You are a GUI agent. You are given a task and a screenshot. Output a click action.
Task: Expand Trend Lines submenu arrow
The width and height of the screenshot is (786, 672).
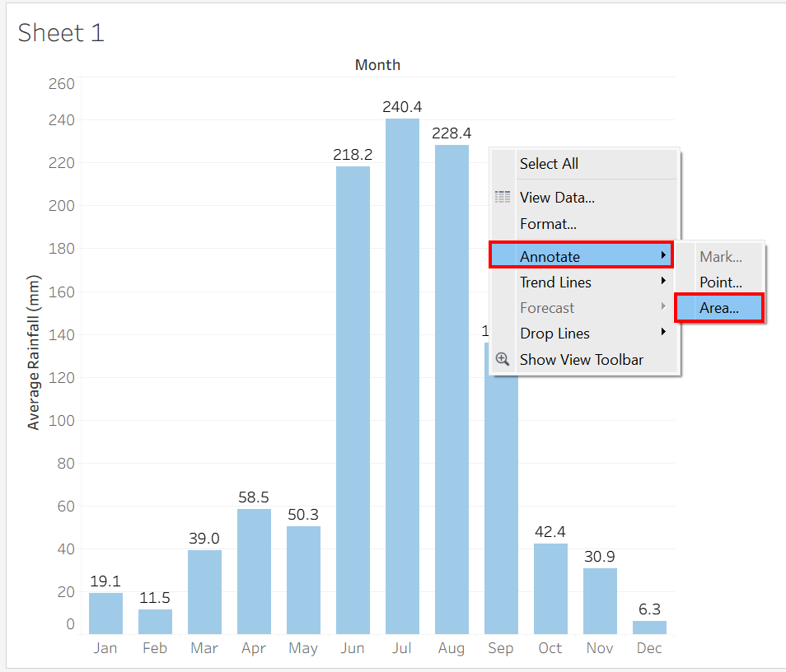pos(663,281)
